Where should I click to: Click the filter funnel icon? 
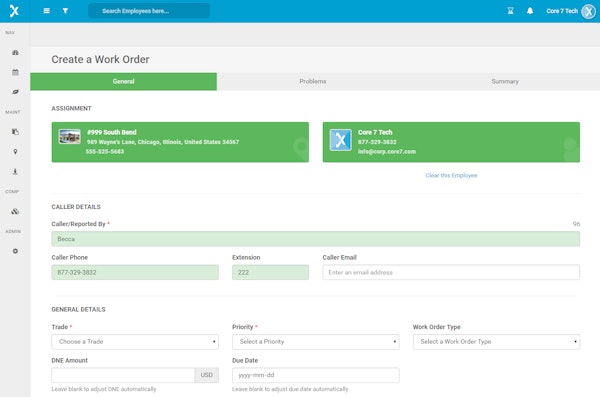[65, 11]
